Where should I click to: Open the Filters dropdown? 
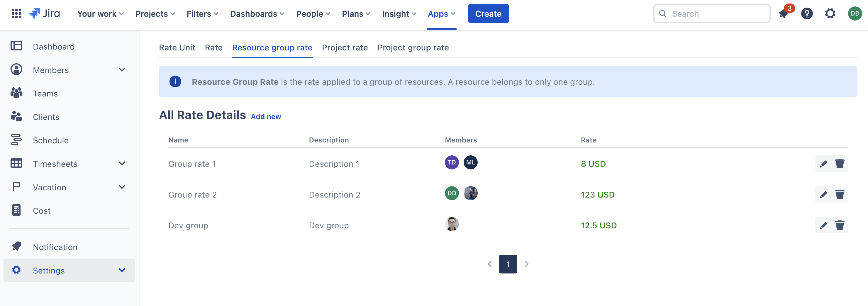click(203, 14)
